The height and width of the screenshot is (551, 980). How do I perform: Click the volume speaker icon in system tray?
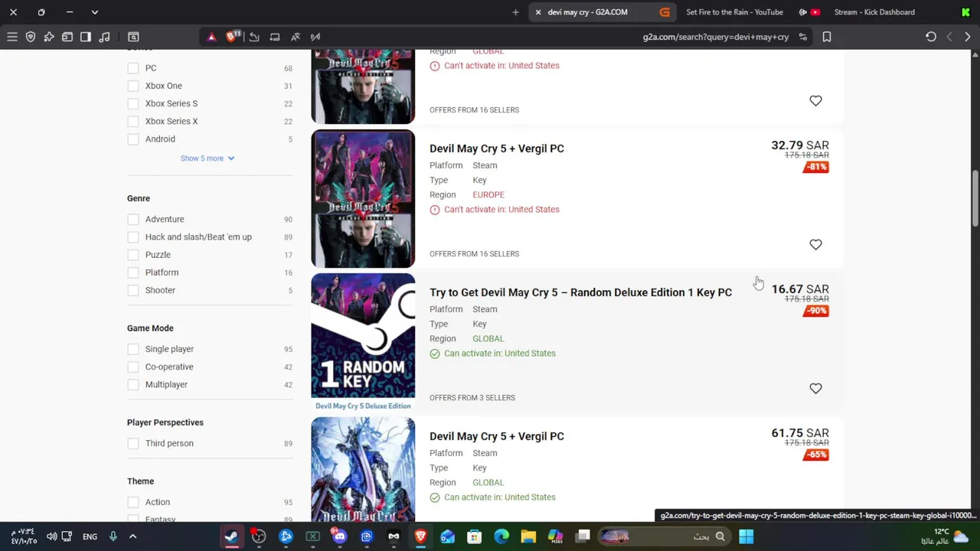pyautogui.click(x=51, y=536)
